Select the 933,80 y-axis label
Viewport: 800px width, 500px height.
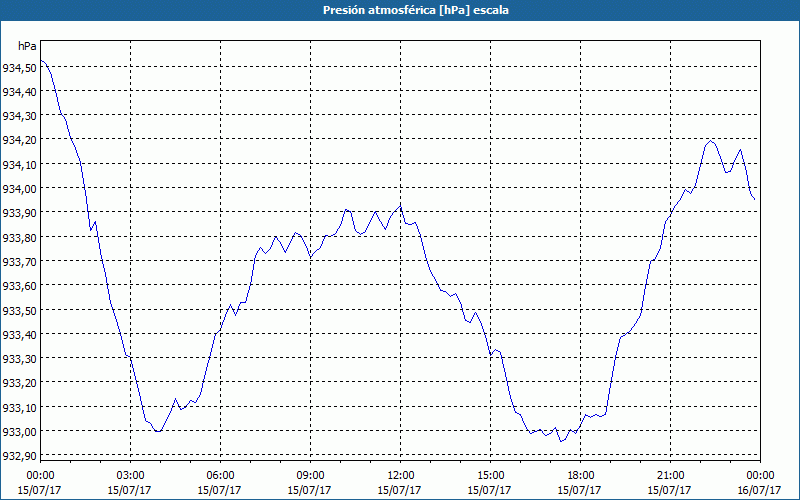19,237
